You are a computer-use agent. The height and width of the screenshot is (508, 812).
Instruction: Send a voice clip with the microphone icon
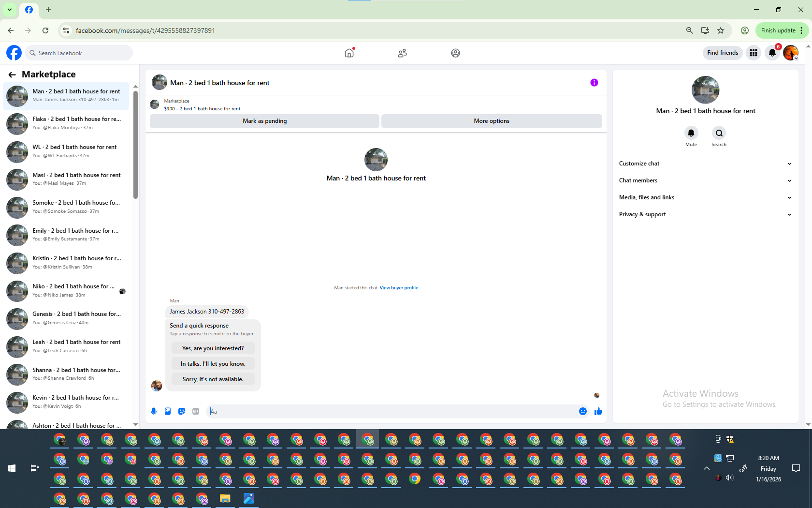pyautogui.click(x=154, y=411)
